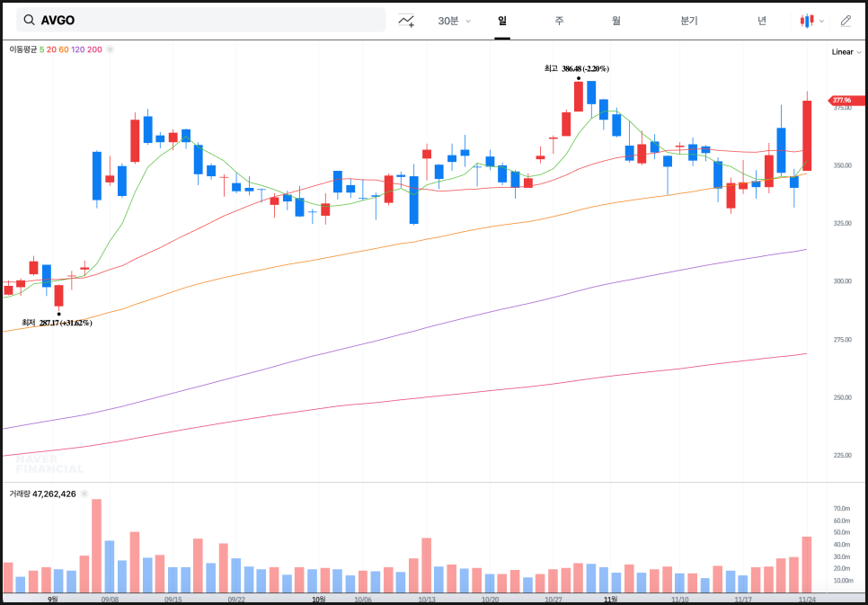Click the 최저 287.17 low marker
This screenshot has height=605, width=868.
(x=57, y=323)
